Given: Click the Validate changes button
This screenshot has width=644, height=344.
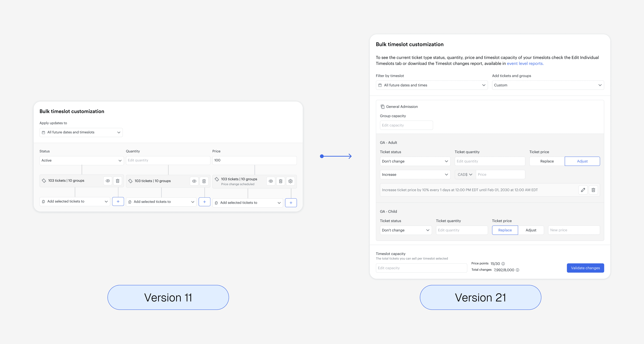Looking at the screenshot, I should pyautogui.click(x=585, y=268).
